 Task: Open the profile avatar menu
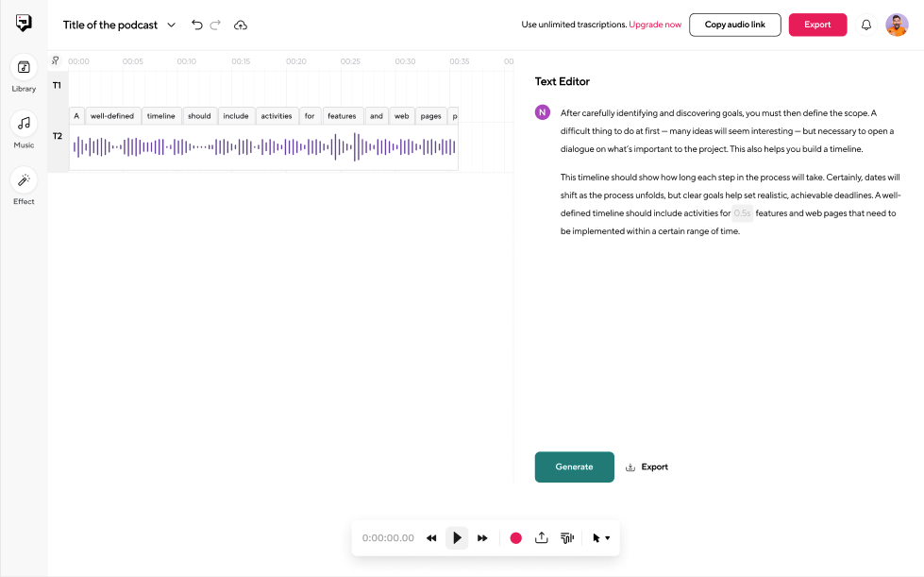[896, 25]
